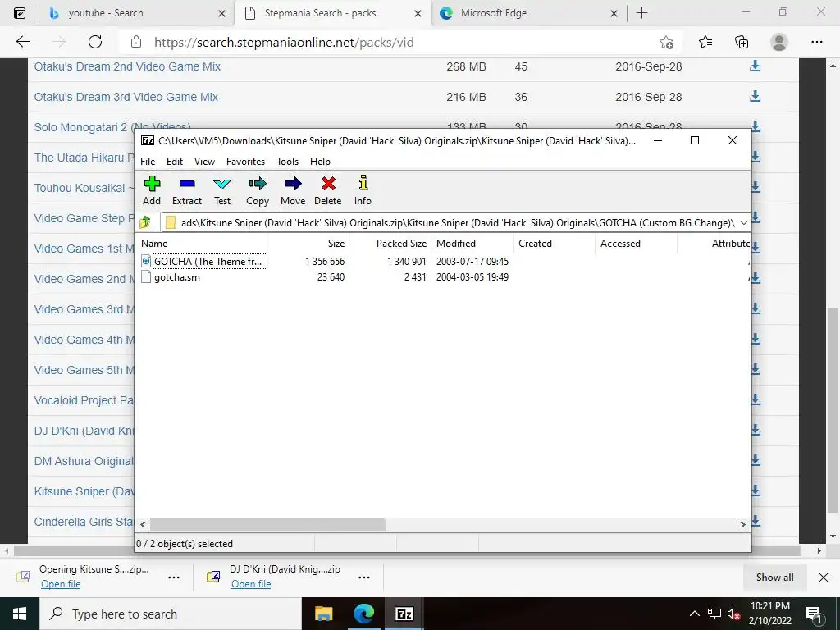Click the red Delete icon

click(328, 190)
